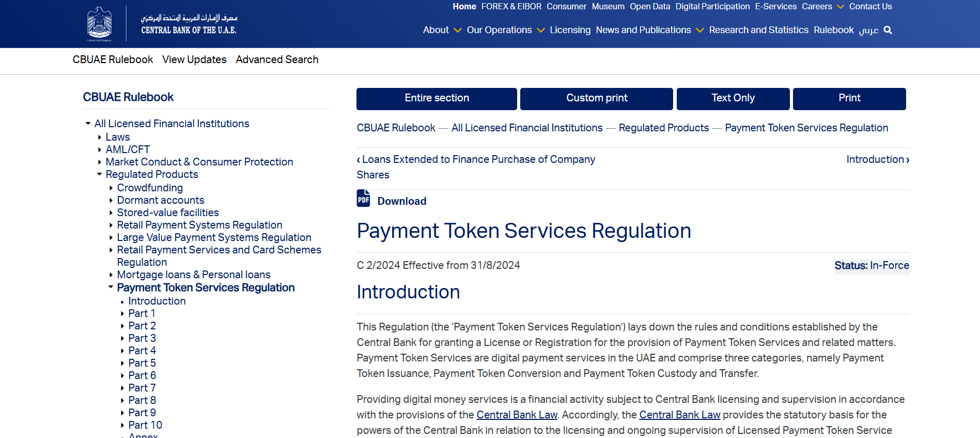980x438 pixels.
Task: Open the Museum menu item
Action: (608, 7)
